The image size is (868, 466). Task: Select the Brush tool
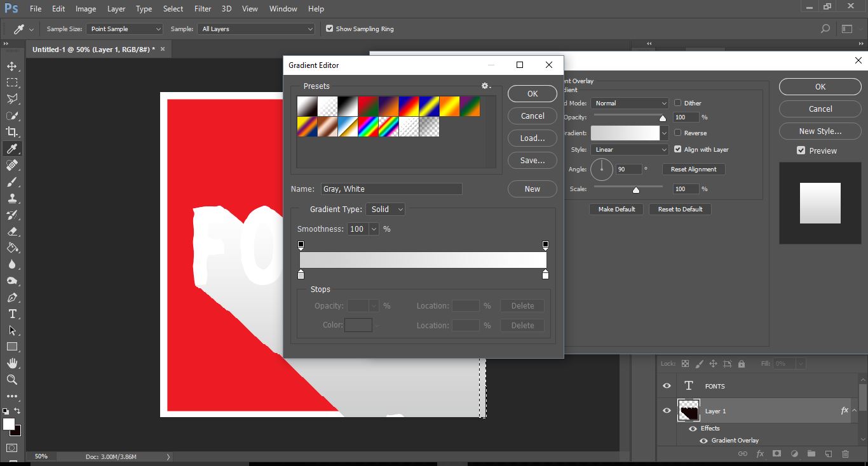tap(12, 182)
